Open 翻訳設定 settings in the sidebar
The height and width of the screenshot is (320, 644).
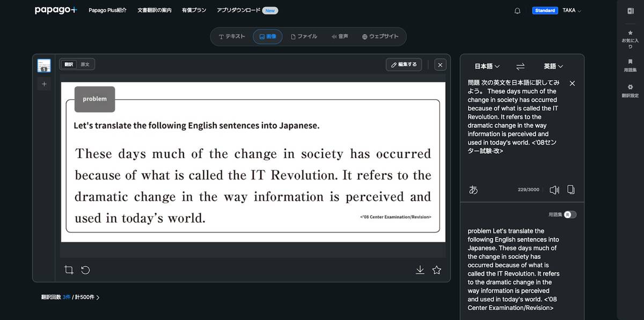pos(630,91)
